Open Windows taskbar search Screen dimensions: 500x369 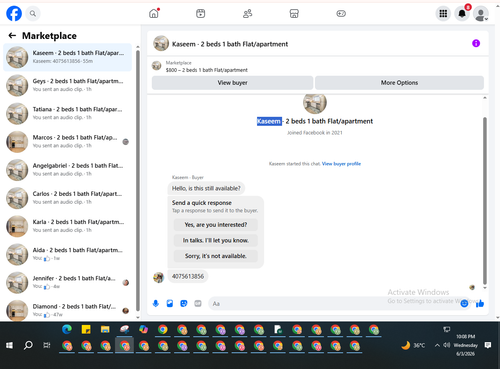click(28, 345)
